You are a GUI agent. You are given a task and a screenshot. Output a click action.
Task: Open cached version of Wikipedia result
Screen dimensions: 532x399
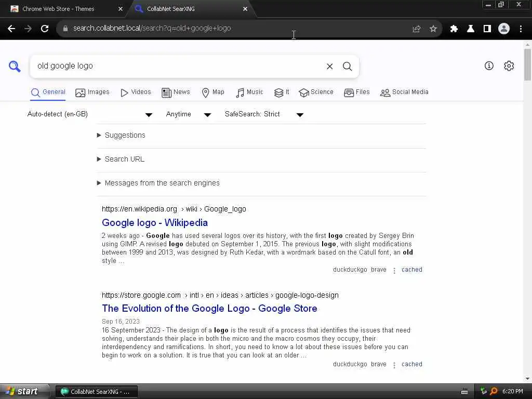click(412, 270)
